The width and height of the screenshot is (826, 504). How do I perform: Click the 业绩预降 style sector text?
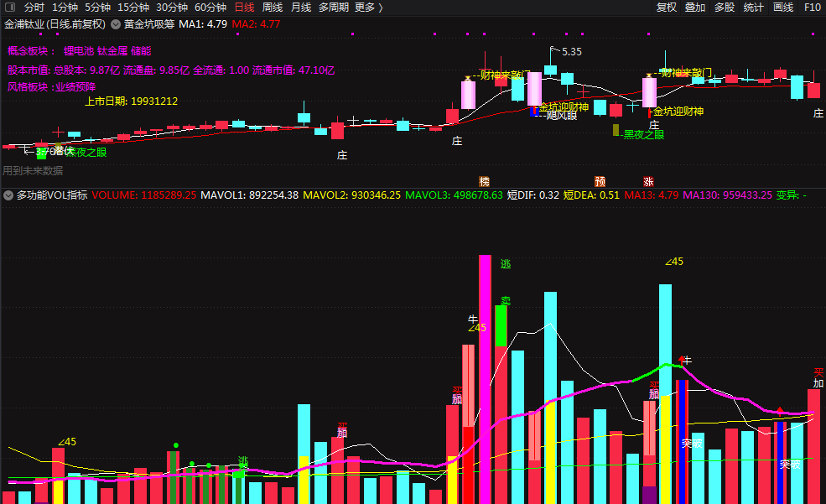[75, 87]
